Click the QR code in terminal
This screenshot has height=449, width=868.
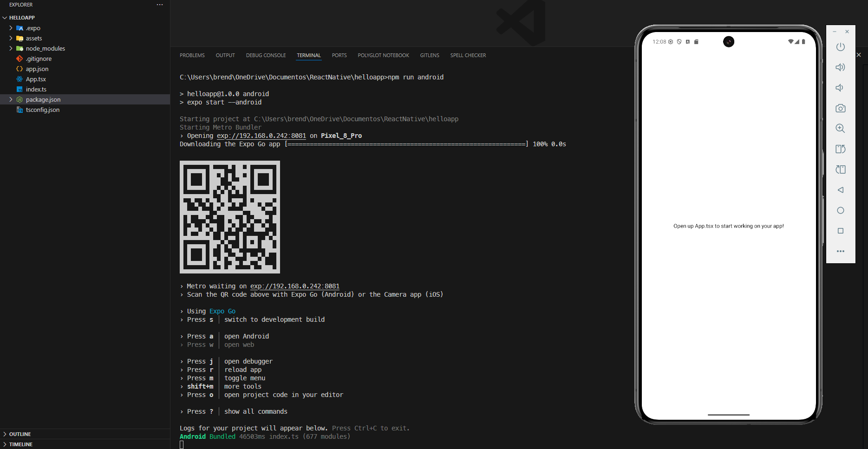click(x=229, y=217)
